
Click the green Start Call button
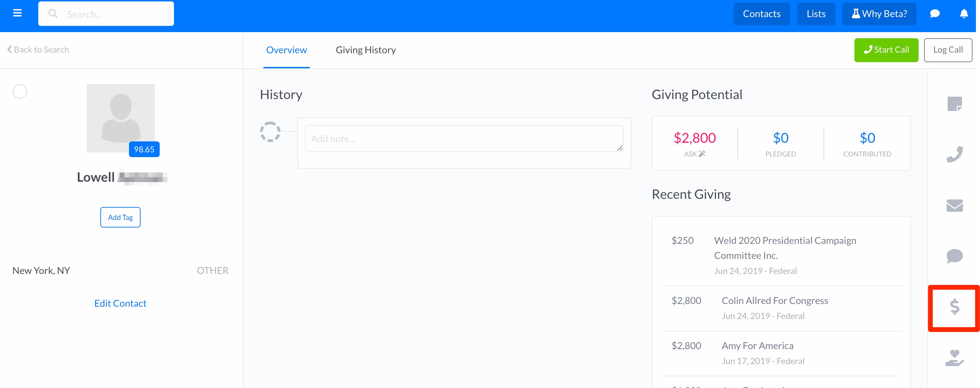pyautogui.click(x=886, y=50)
